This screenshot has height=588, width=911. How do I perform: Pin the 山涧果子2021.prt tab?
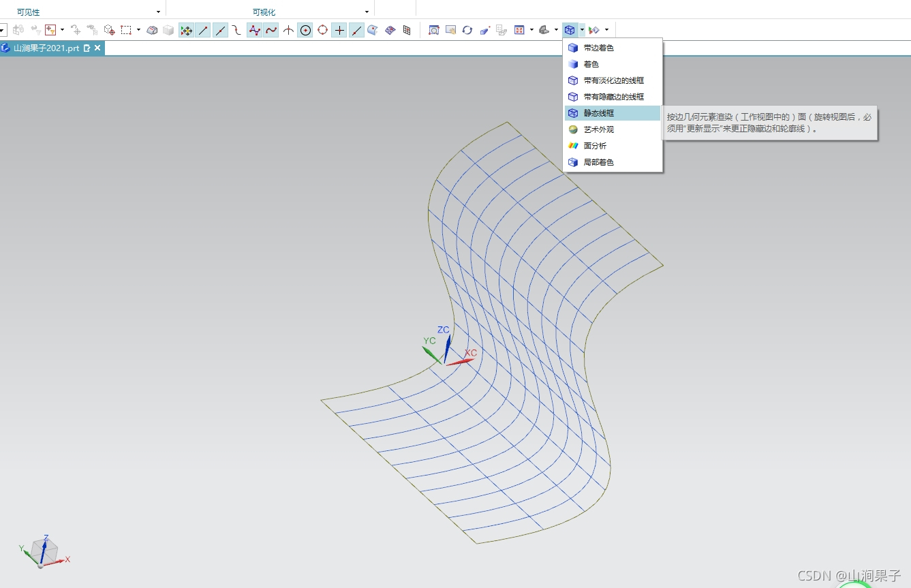(87, 48)
